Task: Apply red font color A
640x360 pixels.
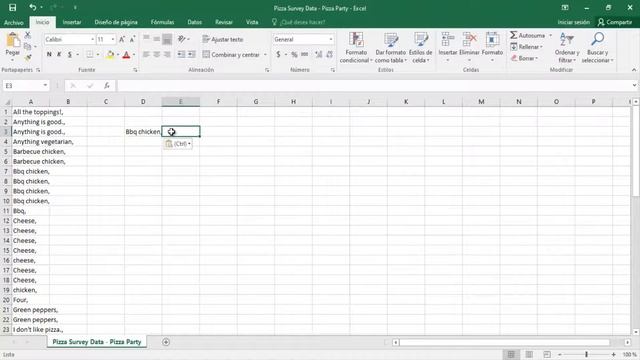Action: tap(126, 54)
